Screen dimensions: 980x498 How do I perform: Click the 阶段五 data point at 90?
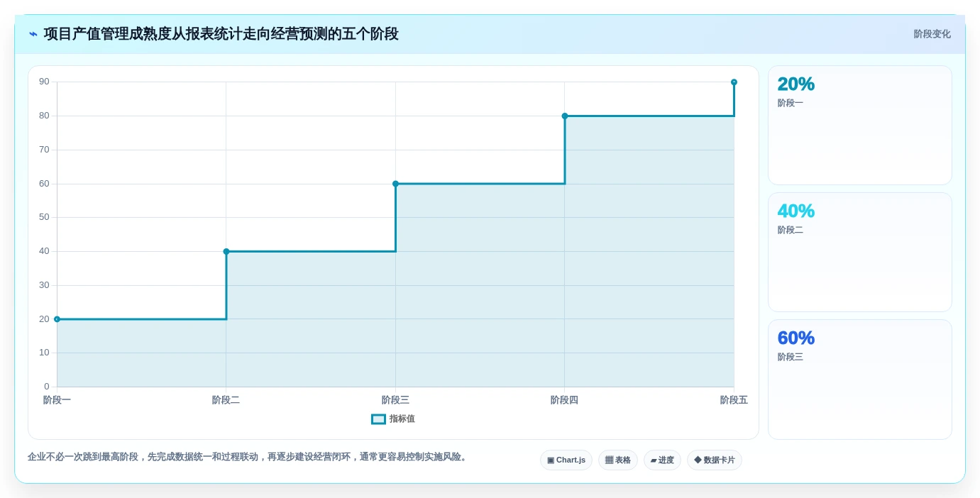[x=734, y=82]
